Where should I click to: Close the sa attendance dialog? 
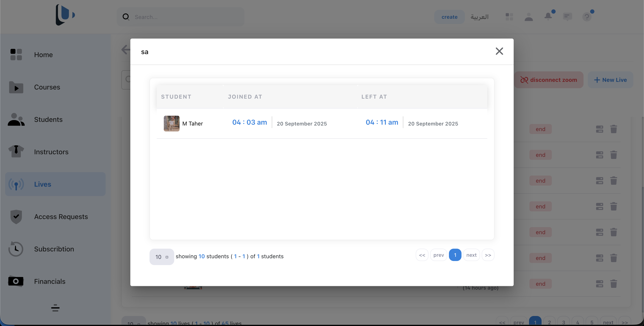(x=499, y=51)
